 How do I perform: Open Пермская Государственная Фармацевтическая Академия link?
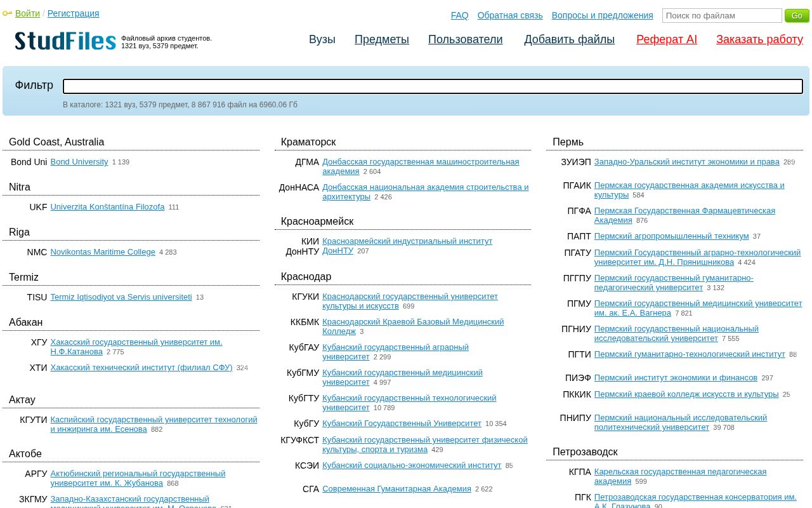pyautogui.click(x=684, y=215)
